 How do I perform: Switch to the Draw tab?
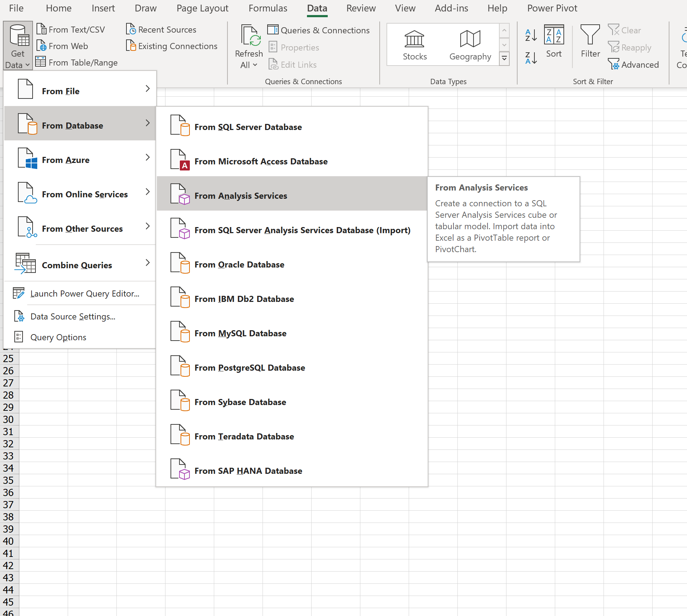[145, 8]
